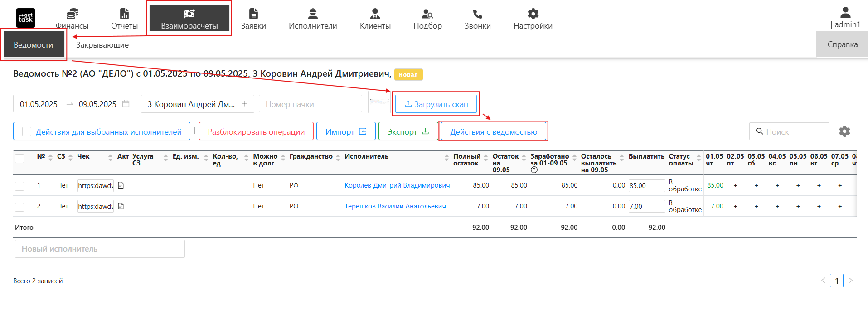Open the Отчеты reports icon

click(x=124, y=14)
